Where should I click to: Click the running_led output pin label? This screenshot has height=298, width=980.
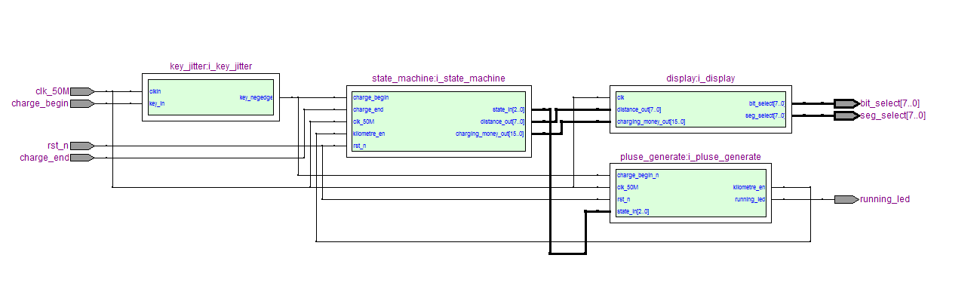point(885,199)
